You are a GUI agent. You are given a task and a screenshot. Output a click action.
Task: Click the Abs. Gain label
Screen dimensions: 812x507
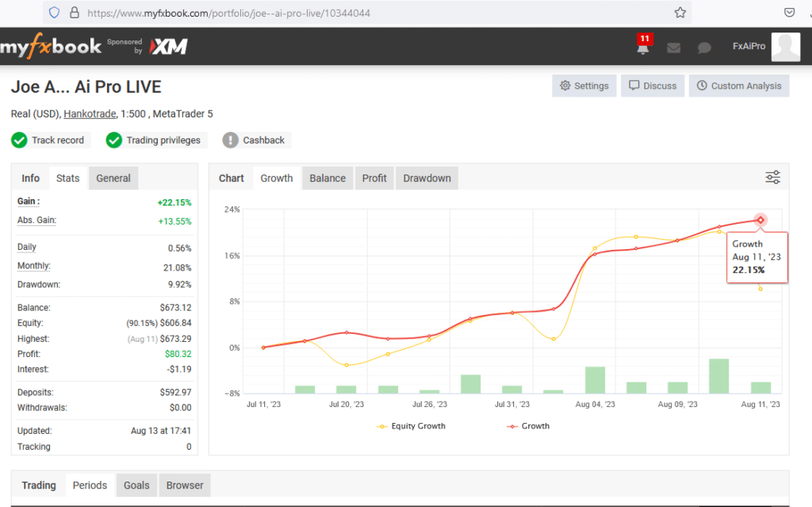tap(36, 221)
